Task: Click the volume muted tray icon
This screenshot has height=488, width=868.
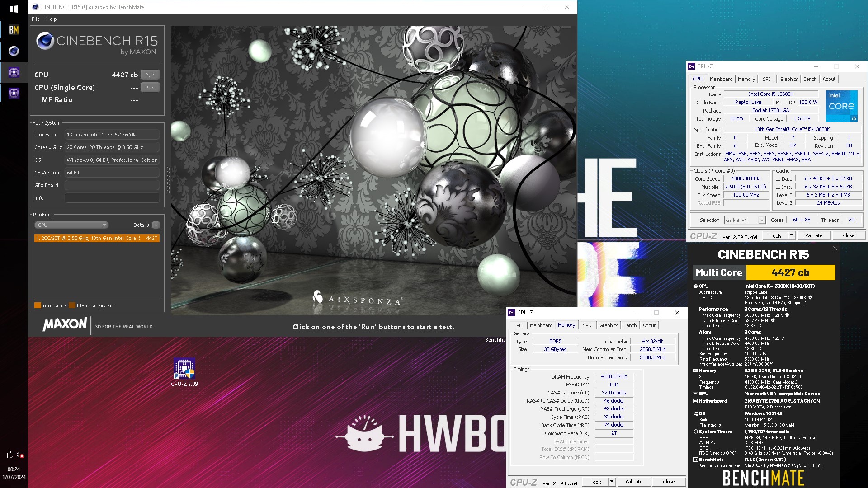Action: point(20,455)
